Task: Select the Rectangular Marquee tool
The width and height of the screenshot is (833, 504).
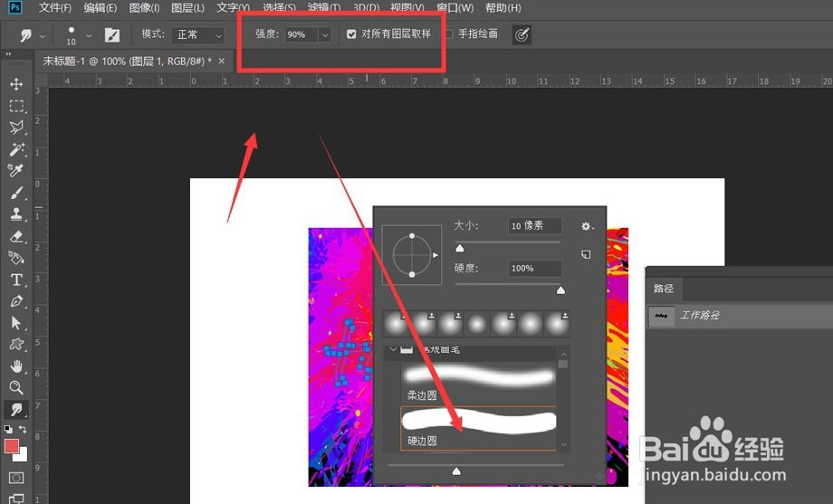Action: pos(16,106)
